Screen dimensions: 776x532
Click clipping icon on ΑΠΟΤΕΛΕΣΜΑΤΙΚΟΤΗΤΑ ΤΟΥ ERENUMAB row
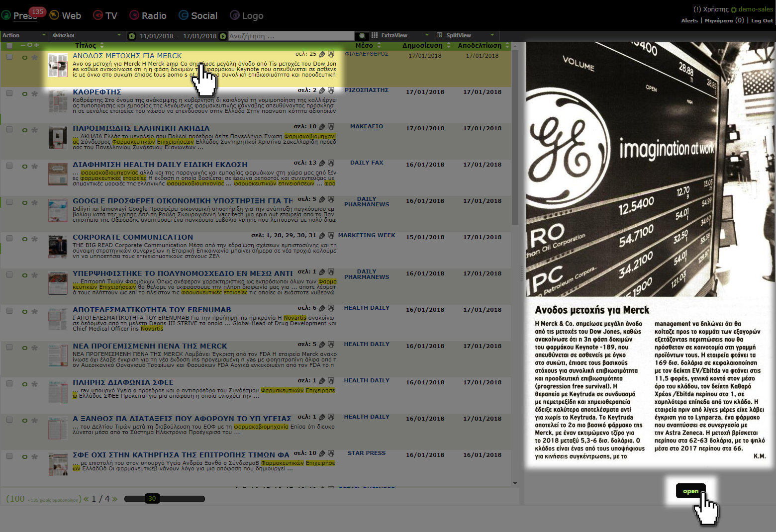pyautogui.click(x=331, y=308)
